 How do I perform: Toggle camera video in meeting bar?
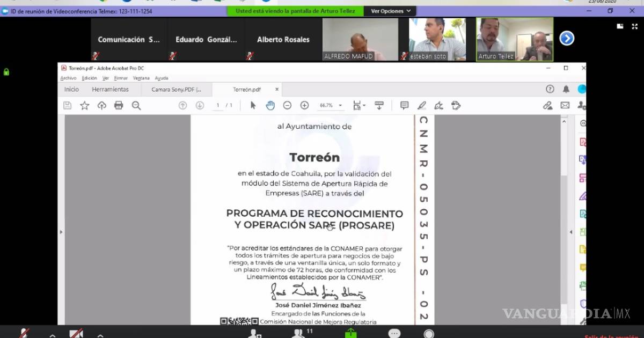tap(76, 333)
